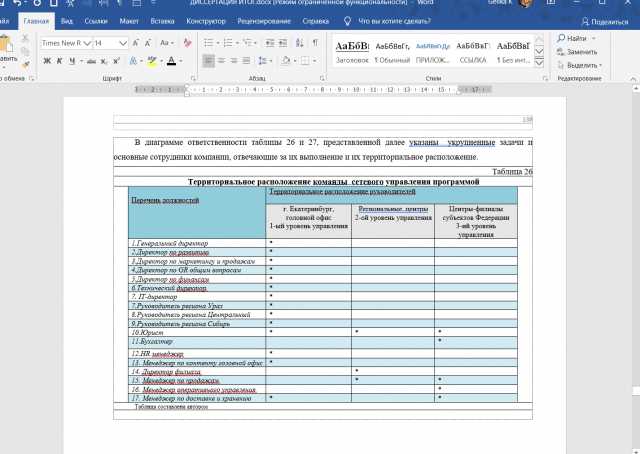Decrease font size
640x454 pixels.
click(x=148, y=43)
